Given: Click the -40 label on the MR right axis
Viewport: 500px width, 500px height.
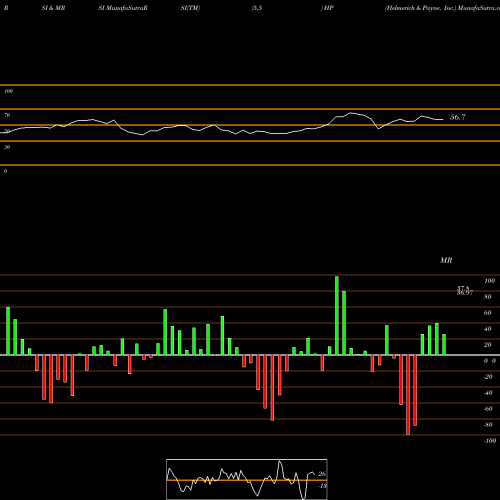Looking at the screenshot, I should coord(488,393).
